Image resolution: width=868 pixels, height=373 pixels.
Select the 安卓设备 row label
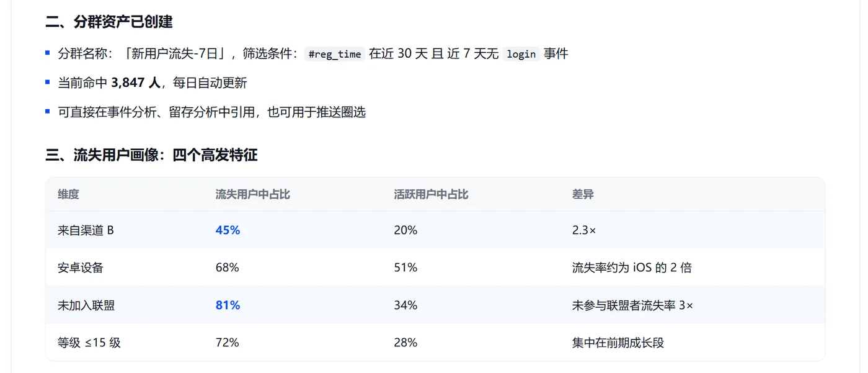click(81, 267)
